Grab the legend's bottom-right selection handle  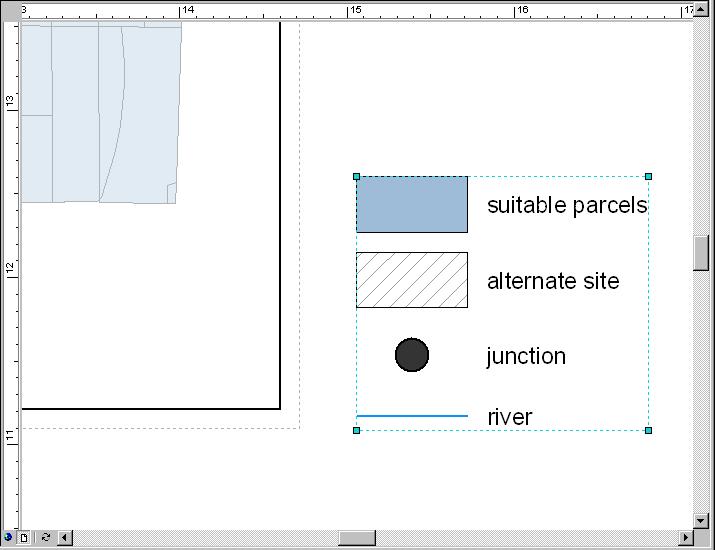click(x=648, y=431)
